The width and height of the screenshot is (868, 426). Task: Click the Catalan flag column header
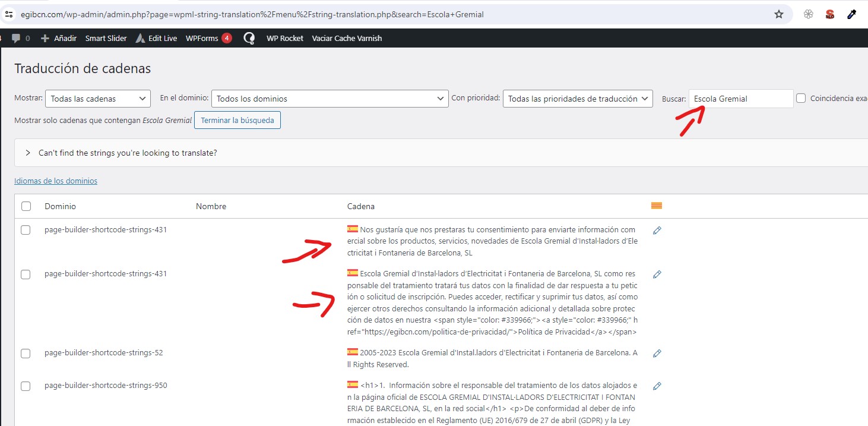[657, 206]
